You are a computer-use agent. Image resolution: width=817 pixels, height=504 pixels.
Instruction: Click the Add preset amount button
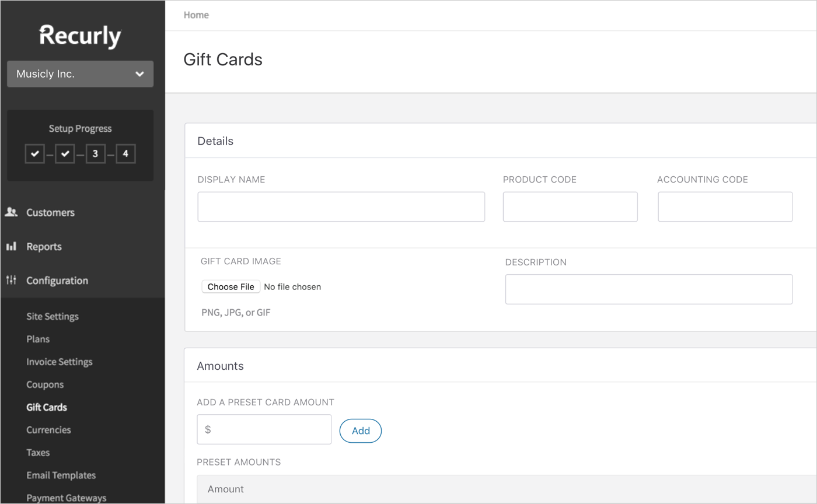coord(361,430)
